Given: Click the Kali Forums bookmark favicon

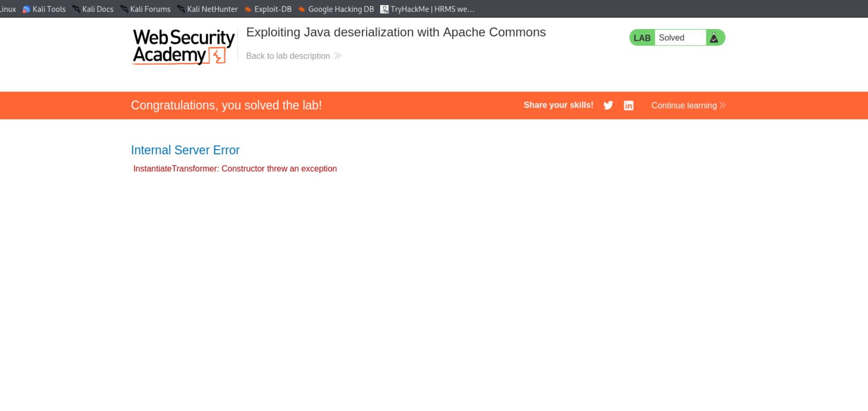Looking at the screenshot, I should [124, 9].
